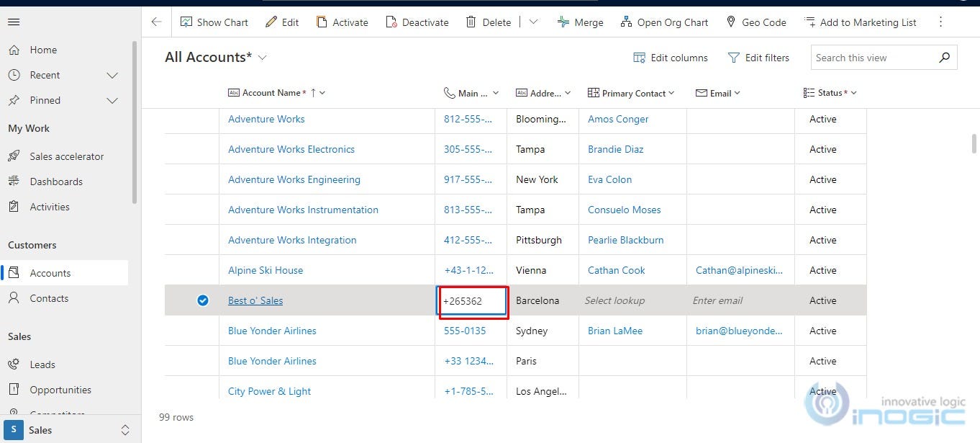Click Enter email in Best o' Sales row
This screenshot has height=443, width=980.
pos(718,300)
